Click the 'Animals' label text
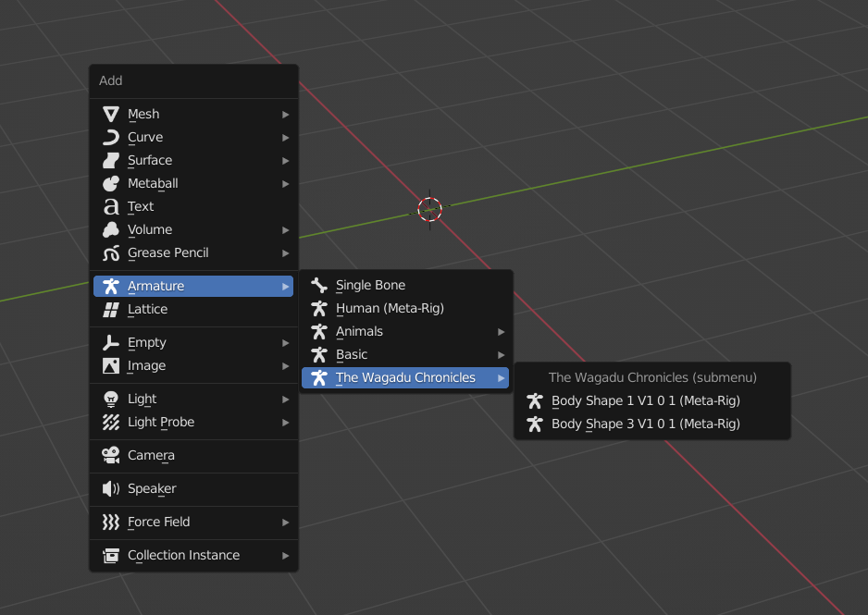The width and height of the screenshot is (868, 615). click(359, 332)
